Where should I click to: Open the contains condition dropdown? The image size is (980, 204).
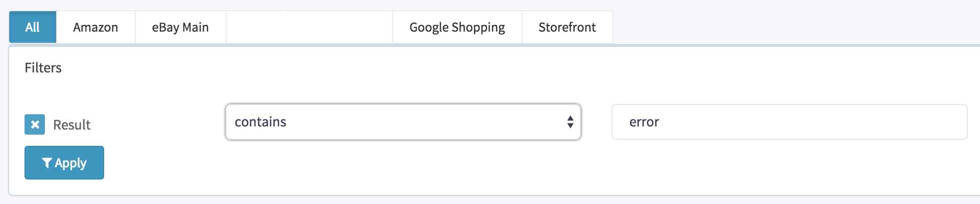(403, 122)
